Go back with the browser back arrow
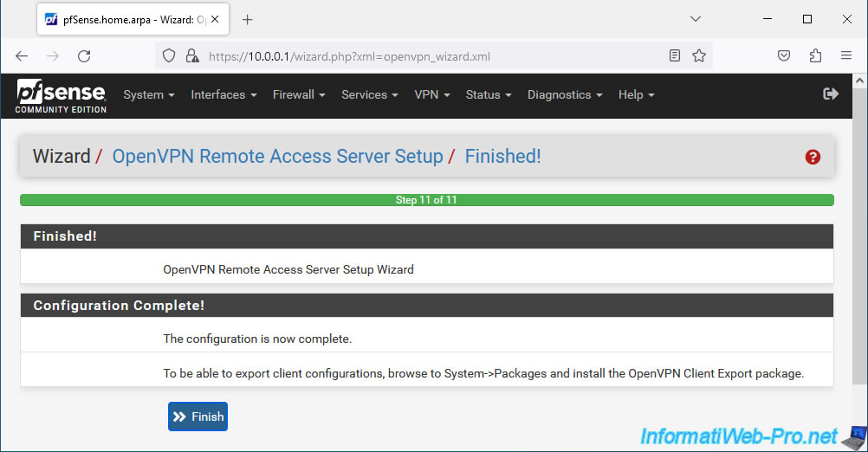Screen dimensions: 868x452 coord(22,56)
